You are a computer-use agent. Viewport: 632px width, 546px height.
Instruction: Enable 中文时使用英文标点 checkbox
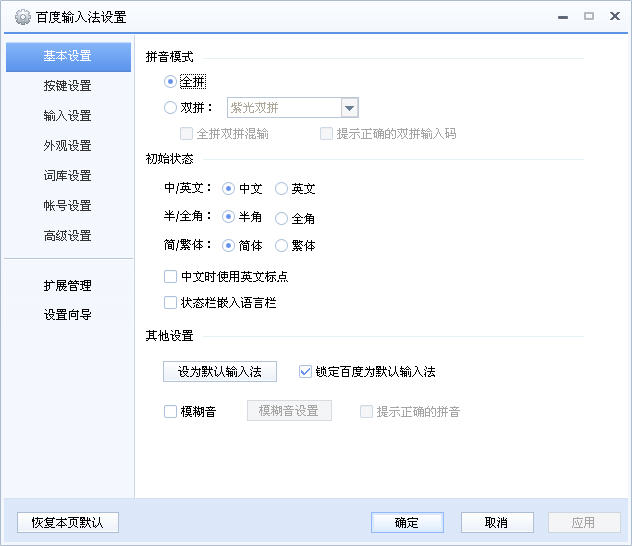tap(170, 276)
